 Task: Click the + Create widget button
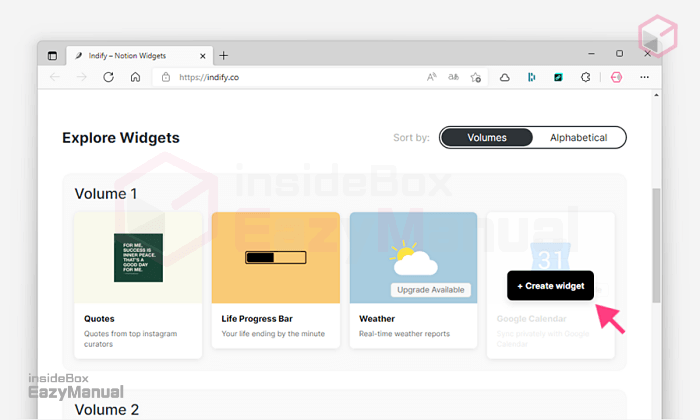coord(550,286)
